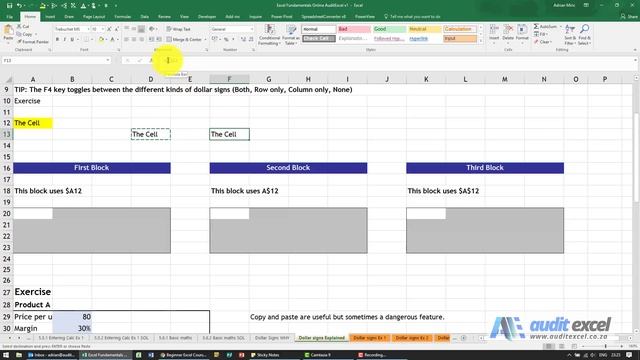Apply the Calculation cell style
The width and height of the screenshot is (640, 360).
click(460, 29)
